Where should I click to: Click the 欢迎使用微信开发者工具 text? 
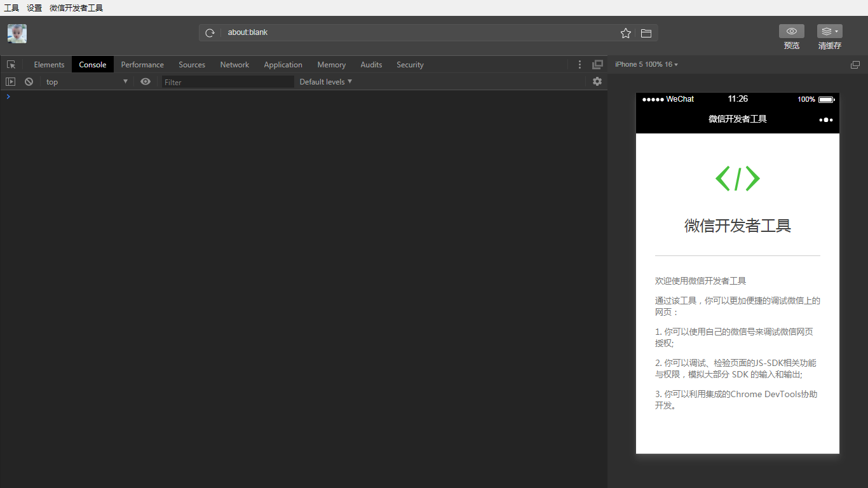coord(701,281)
